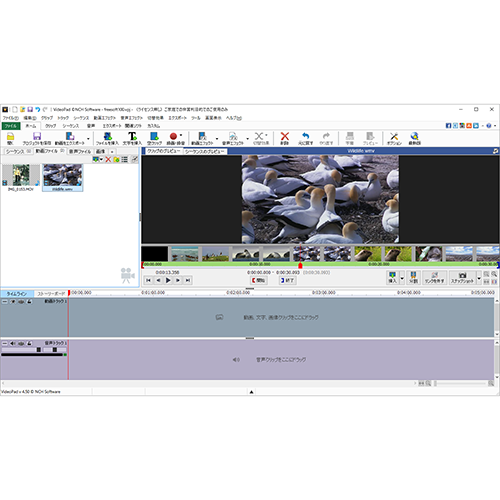The width and height of the screenshot is (500, 500).
Task: Collapse Video Track 1 with the minus button
Action: [5, 301]
